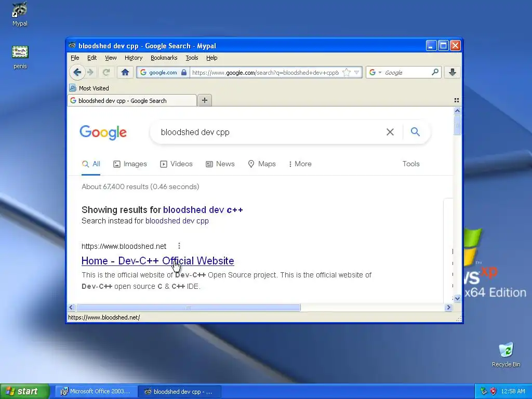
Task: Open the Edit menu
Action: pos(92,58)
